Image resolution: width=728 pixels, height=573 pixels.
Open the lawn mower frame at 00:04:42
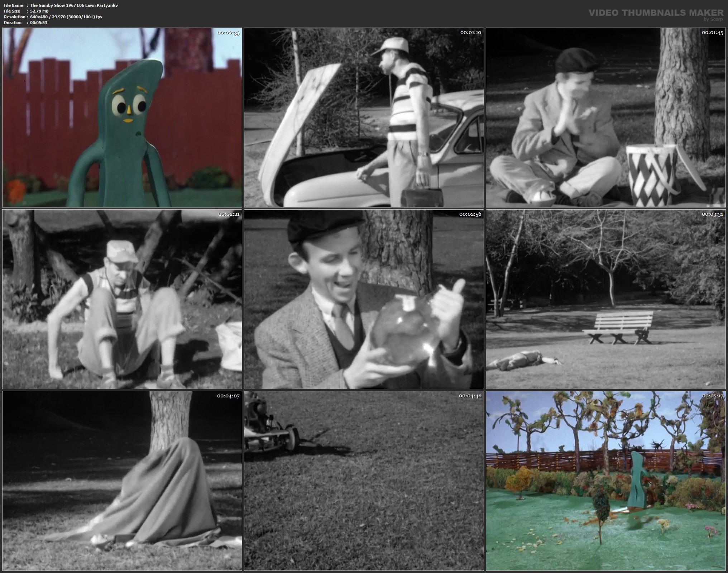(364, 481)
